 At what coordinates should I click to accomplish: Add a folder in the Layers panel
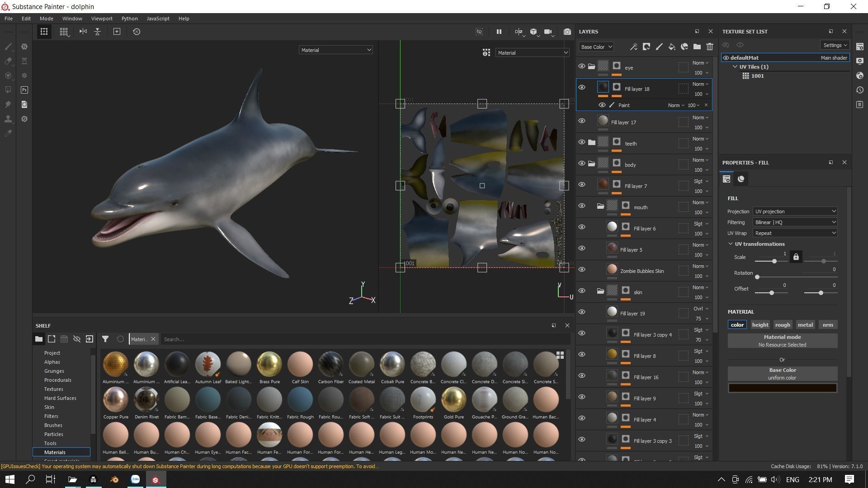click(697, 47)
